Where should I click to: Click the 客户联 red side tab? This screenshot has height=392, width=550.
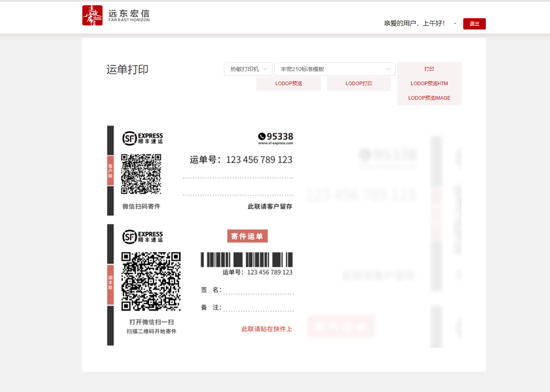pos(111,171)
